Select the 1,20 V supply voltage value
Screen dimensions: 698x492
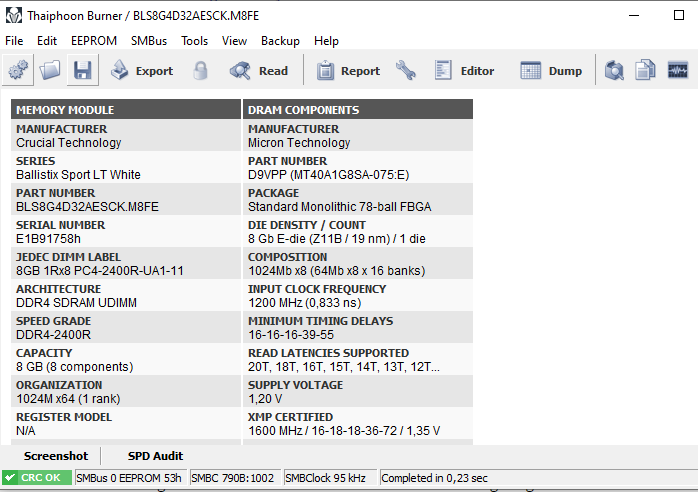[x=265, y=399]
